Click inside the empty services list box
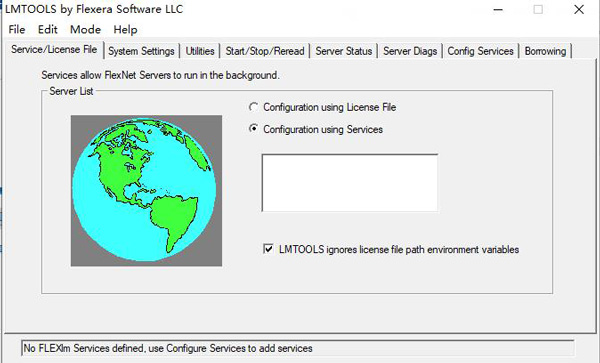Viewport: 600px width, 363px height. click(x=350, y=182)
